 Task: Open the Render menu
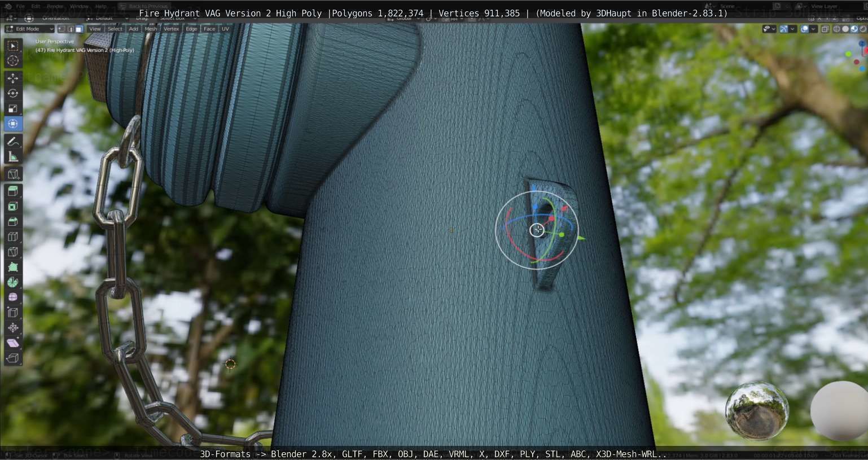(55, 6)
